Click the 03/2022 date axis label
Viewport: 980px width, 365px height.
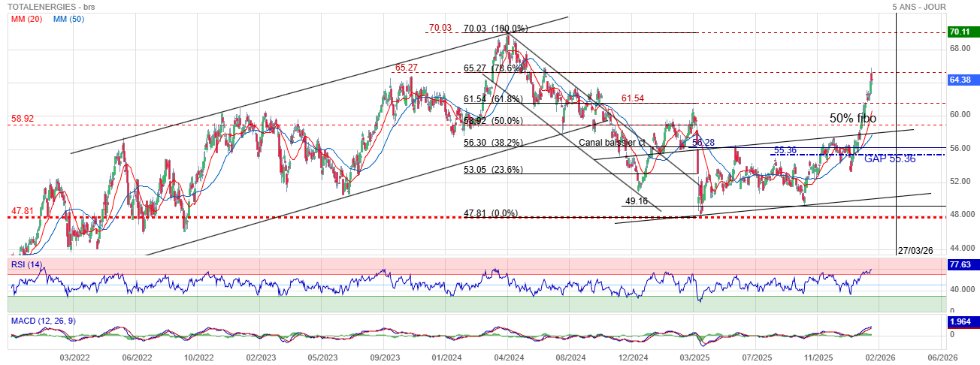(74, 358)
